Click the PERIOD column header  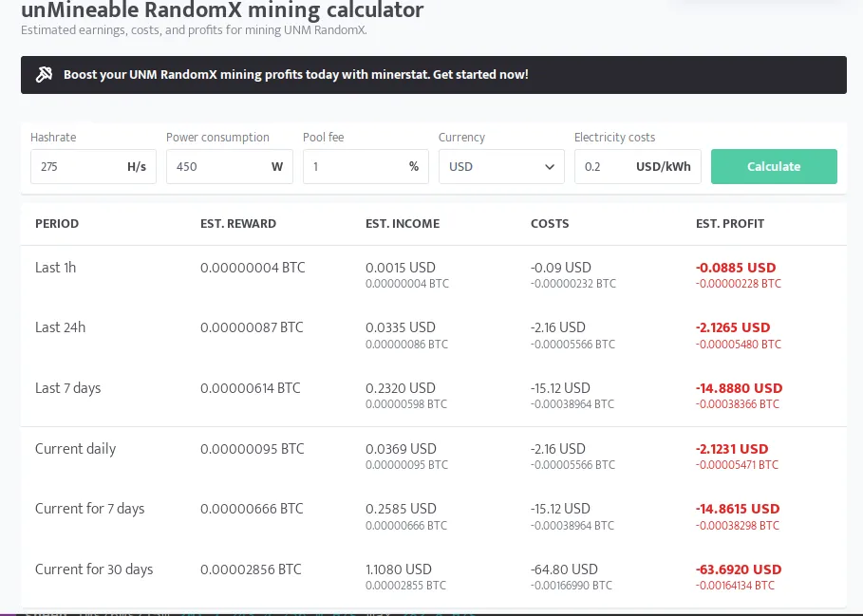[x=57, y=224]
